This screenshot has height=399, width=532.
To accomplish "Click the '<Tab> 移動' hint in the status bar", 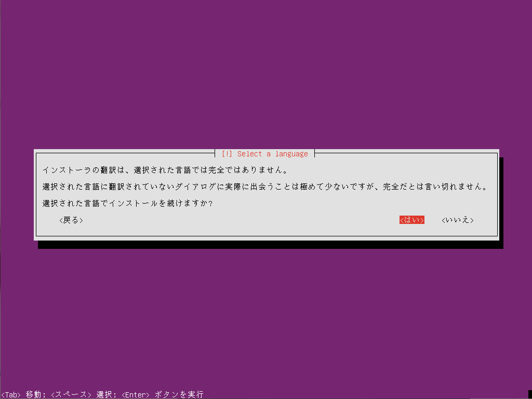I will click(23, 395).
